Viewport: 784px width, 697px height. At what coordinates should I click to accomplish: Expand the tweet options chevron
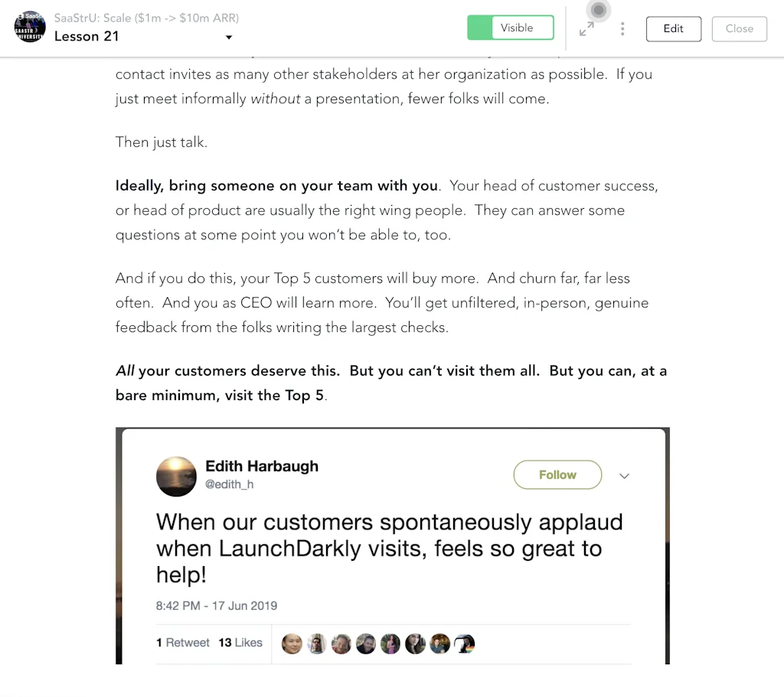pos(624,475)
